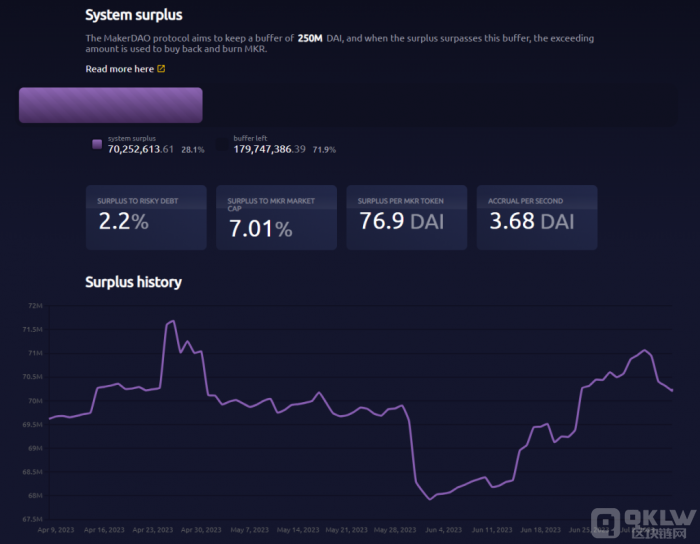Click the purple system surplus progress bar

pos(111,105)
